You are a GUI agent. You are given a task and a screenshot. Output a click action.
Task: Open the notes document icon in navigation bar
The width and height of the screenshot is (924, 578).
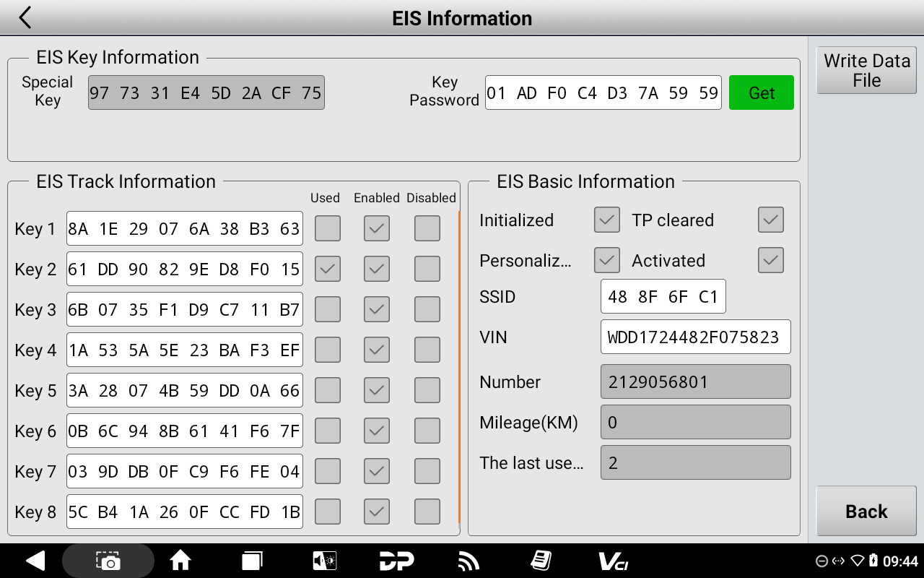(541, 561)
